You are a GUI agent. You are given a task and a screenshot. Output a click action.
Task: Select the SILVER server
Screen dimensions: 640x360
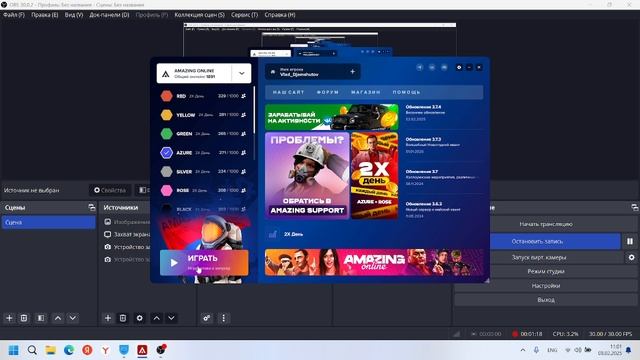coord(204,171)
